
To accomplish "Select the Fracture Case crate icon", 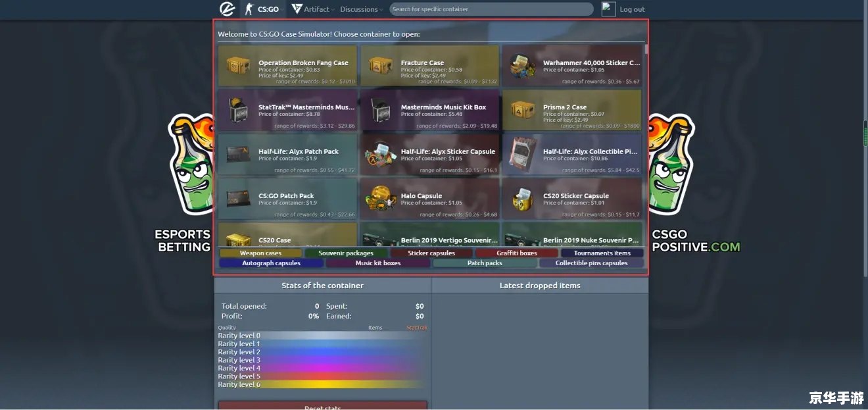I will pos(380,64).
